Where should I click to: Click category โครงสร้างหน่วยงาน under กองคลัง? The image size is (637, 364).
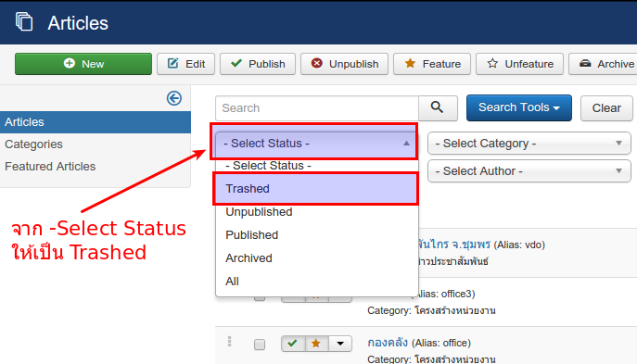(x=455, y=359)
